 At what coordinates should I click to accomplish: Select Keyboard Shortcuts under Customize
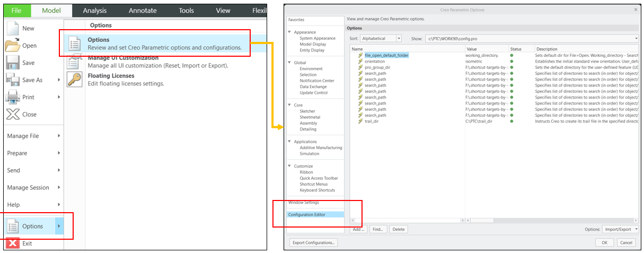pyautogui.click(x=317, y=190)
